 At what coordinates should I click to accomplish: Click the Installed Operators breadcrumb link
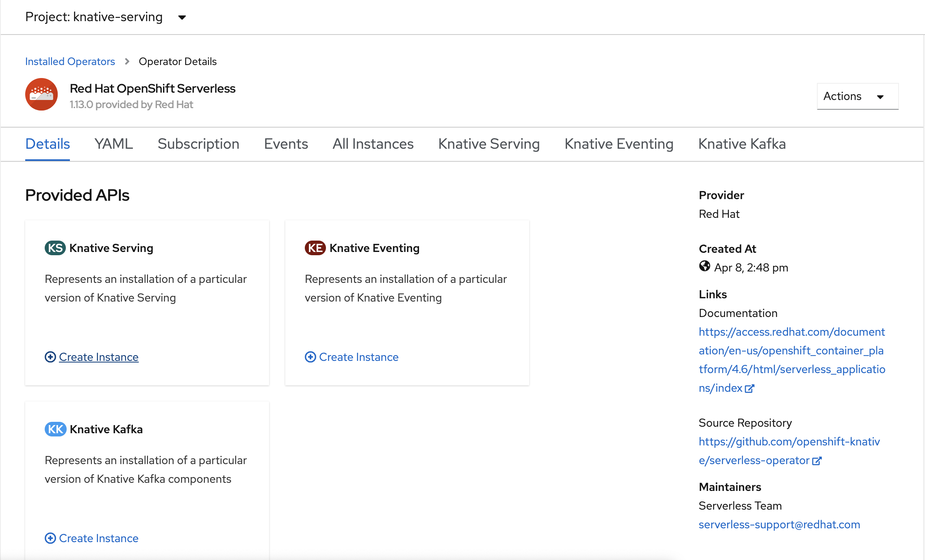click(70, 61)
